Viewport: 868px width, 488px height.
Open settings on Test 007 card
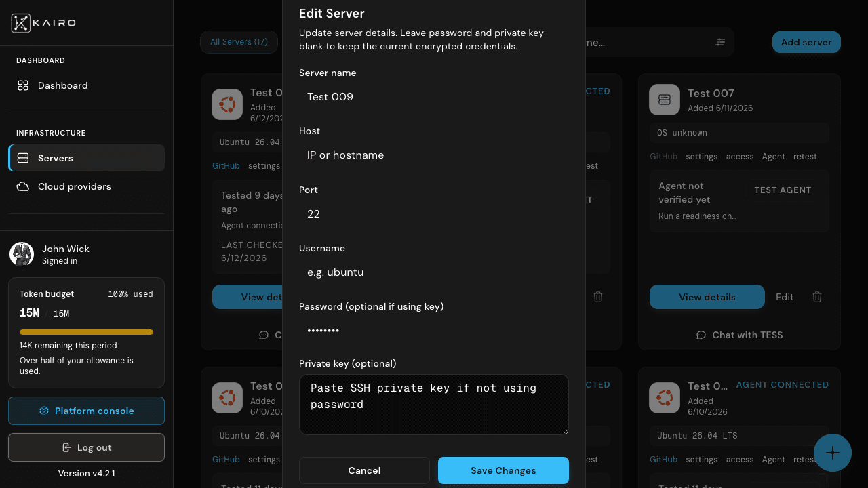(x=701, y=157)
